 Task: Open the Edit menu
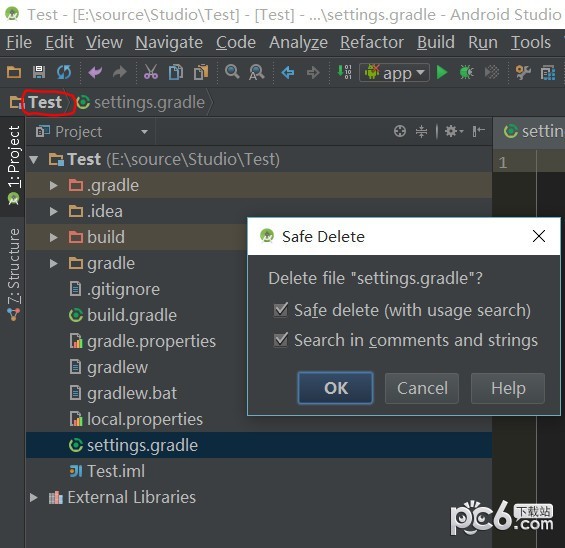point(59,43)
